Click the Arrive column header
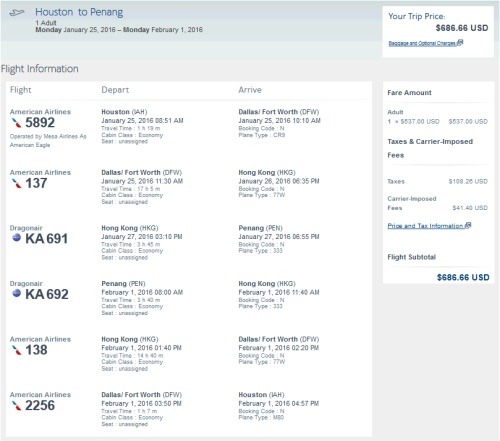The height and width of the screenshot is (441, 500). (x=250, y=90)
